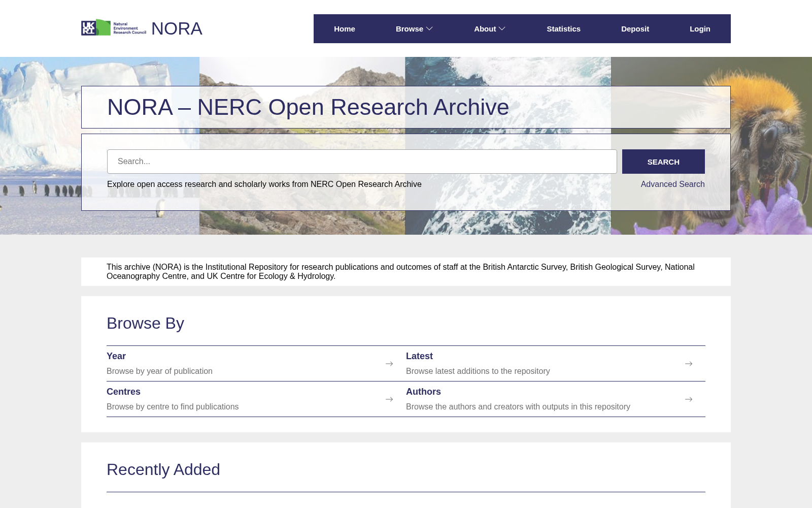
Task: Click the archive description paragraph
Action: (400, 271)
